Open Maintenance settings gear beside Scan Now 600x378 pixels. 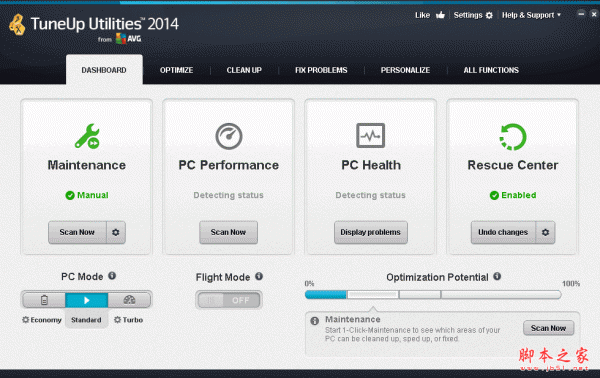coord(116,232)
